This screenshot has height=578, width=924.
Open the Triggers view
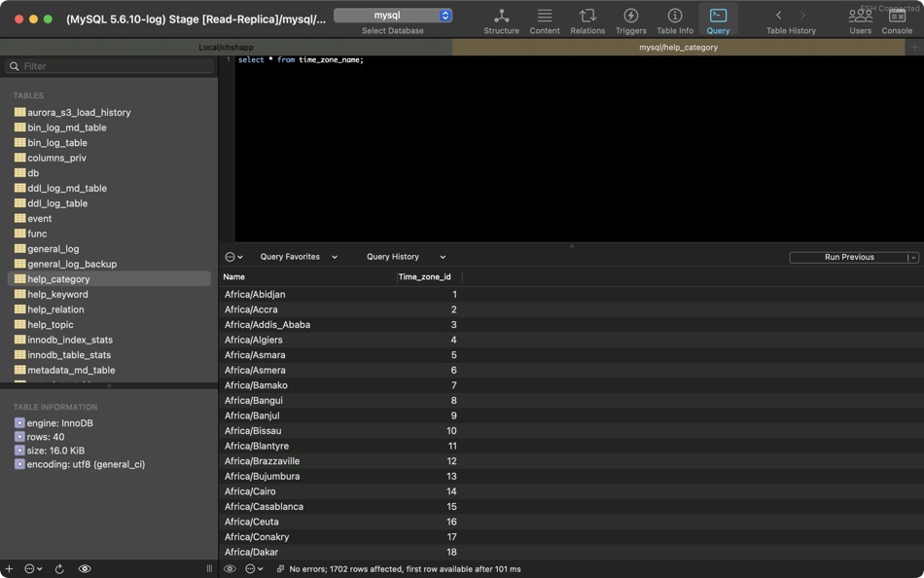click(x=630, y=21)
